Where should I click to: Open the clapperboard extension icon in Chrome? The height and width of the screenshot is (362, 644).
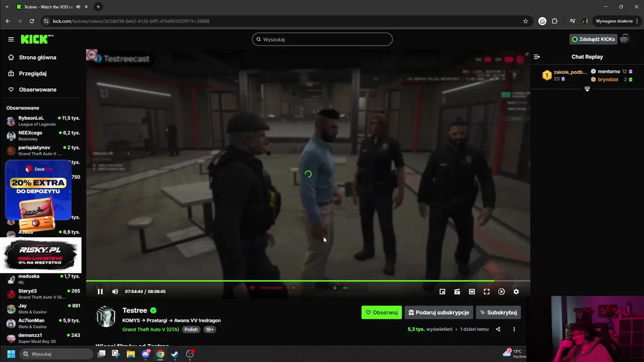click(x=542, y=21)
